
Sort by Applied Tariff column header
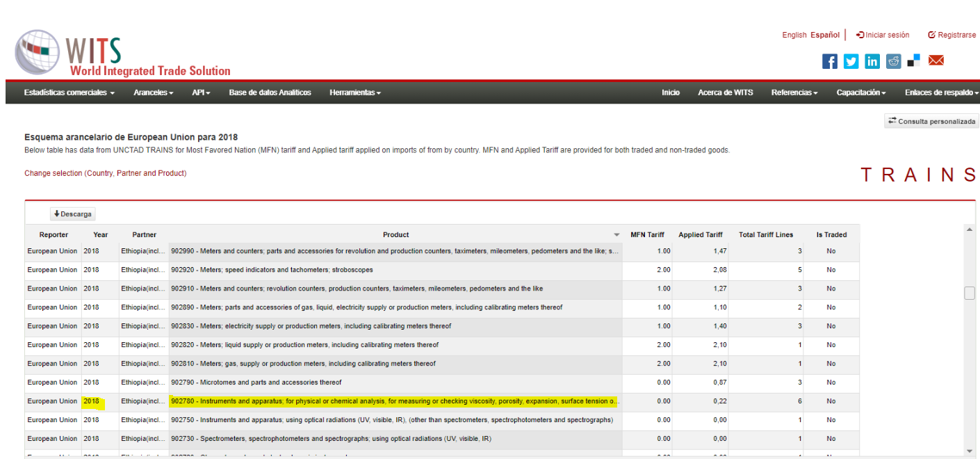[x=701, y=234]
